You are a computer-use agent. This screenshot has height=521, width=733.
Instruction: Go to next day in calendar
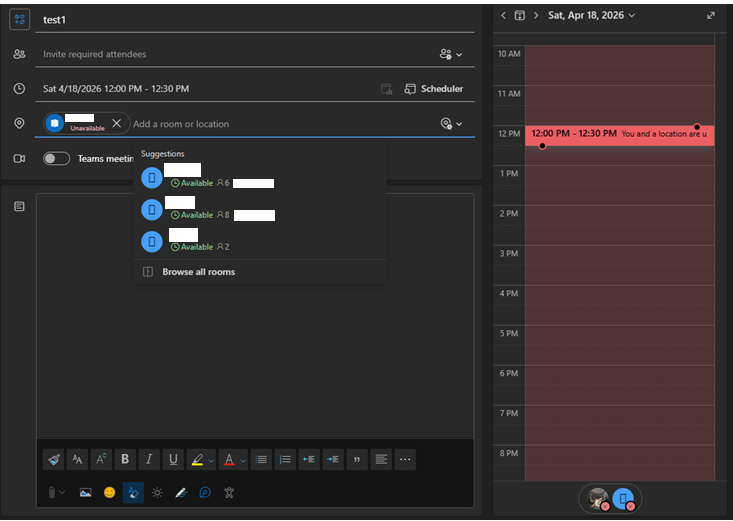(536, 15)
